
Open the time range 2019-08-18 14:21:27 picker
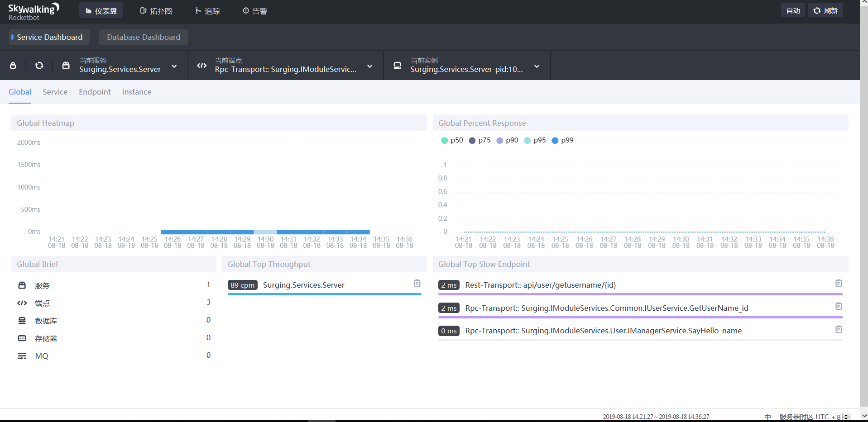point(656,417)
